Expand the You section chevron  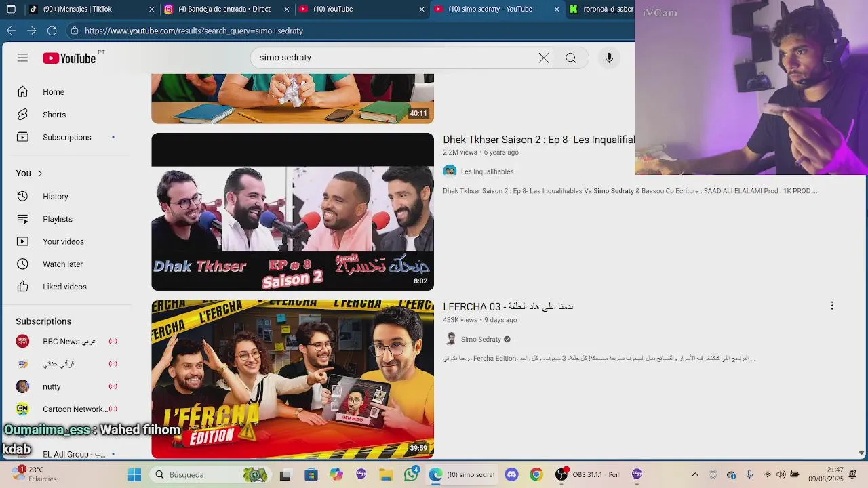[x=40, y=174]
